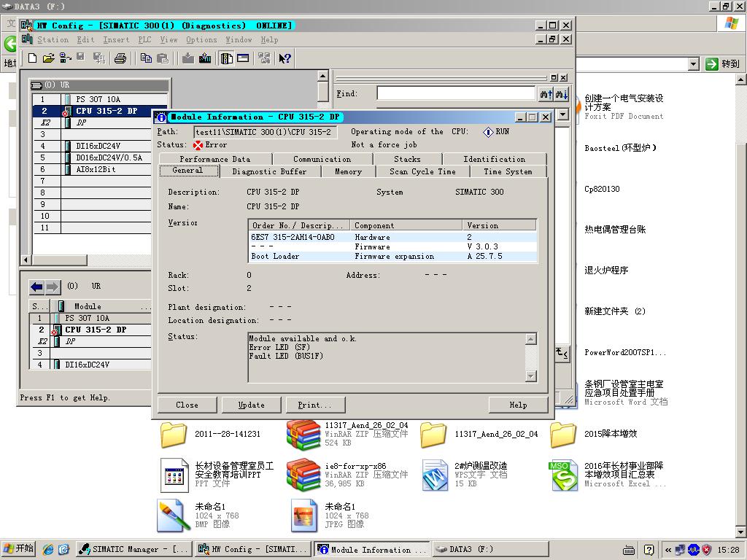Click the Update button
Image resolution: width=747 pixels, height=560 pixels.
click(x=251, y=405)
